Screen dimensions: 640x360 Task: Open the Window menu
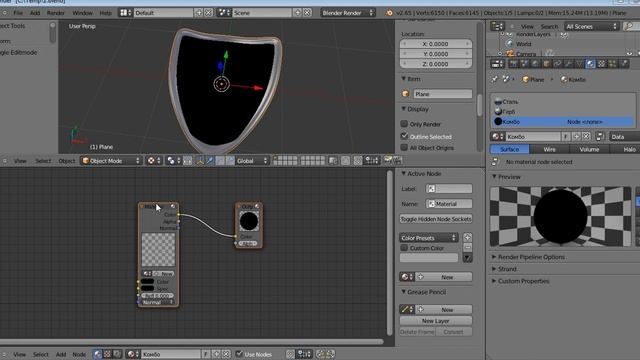tap(82, 13)
